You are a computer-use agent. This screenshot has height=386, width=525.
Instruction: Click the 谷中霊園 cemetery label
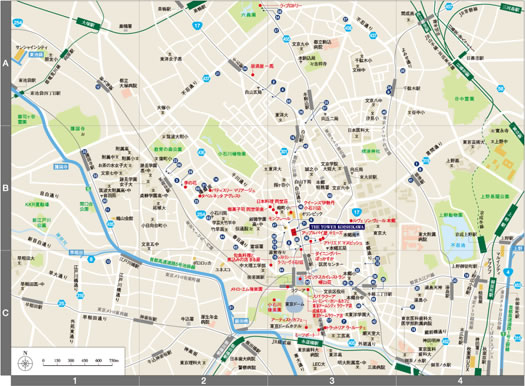pos(464,99)
